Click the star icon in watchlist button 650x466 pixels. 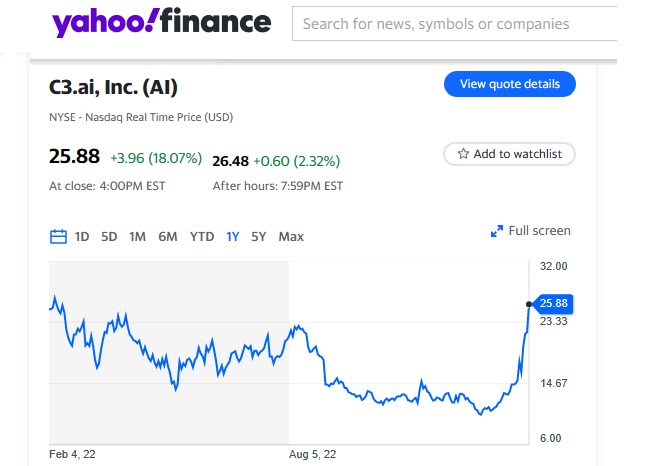463,154
